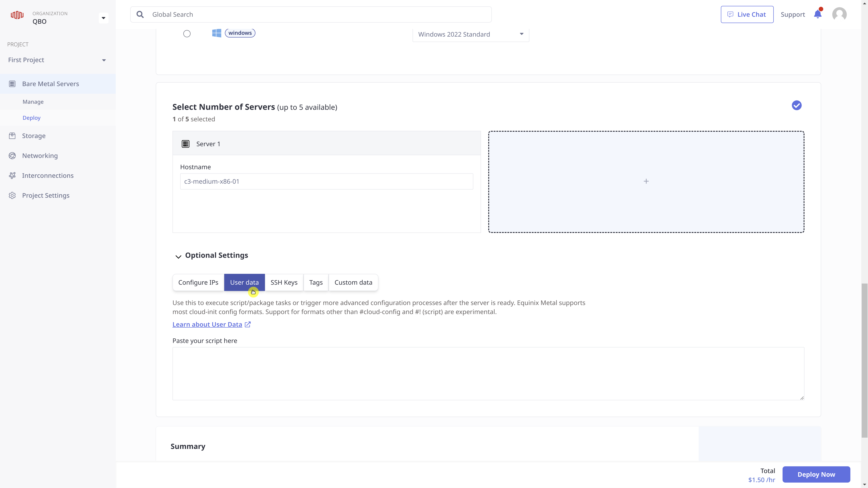Click the Equinix Metal logo icon
The width and height of the screenshot is (868, 488).
point(17,15)
